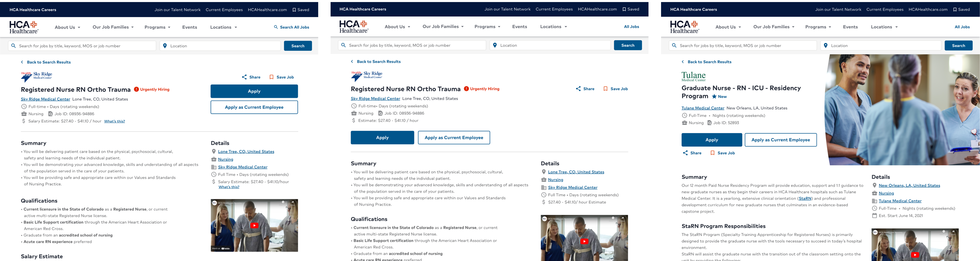Click the blue star icon beside New
Screen dimensions: 980x261
[714, 97]
